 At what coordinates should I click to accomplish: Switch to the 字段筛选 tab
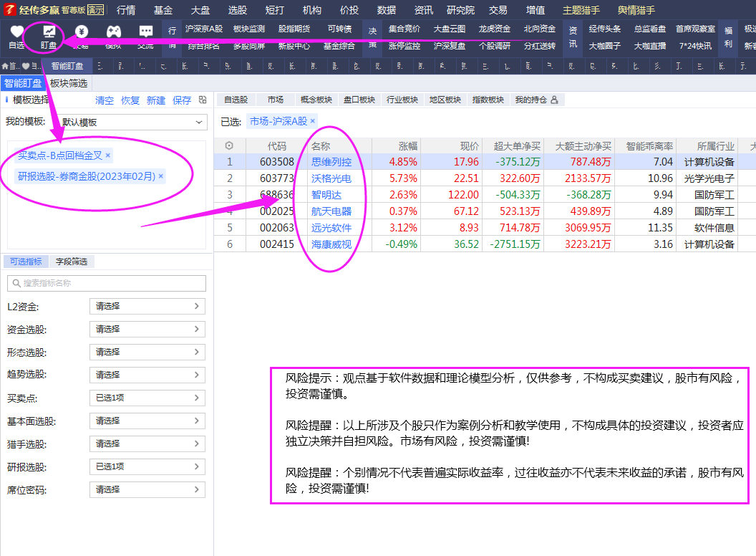72,262
